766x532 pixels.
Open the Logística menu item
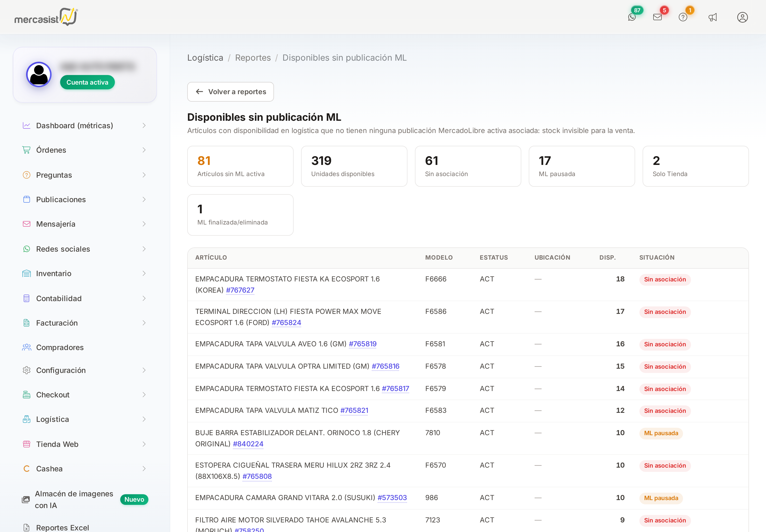pyautogui.click(x=85, y=419)
